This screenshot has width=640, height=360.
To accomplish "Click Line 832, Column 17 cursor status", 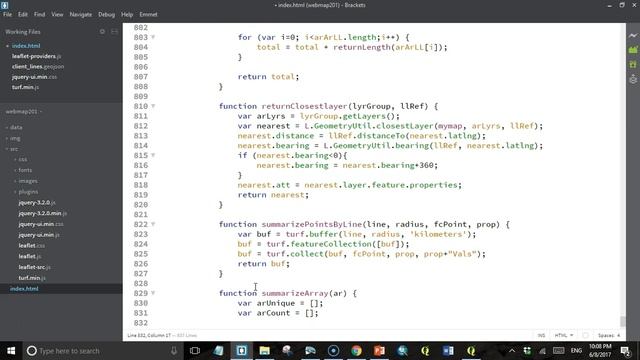I will [149, 335].
